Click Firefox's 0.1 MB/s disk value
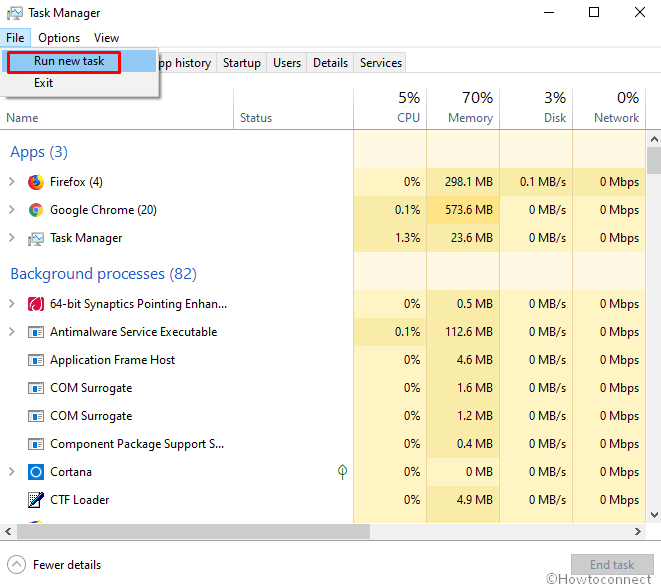661x587 pixels. tap(543, 182)
